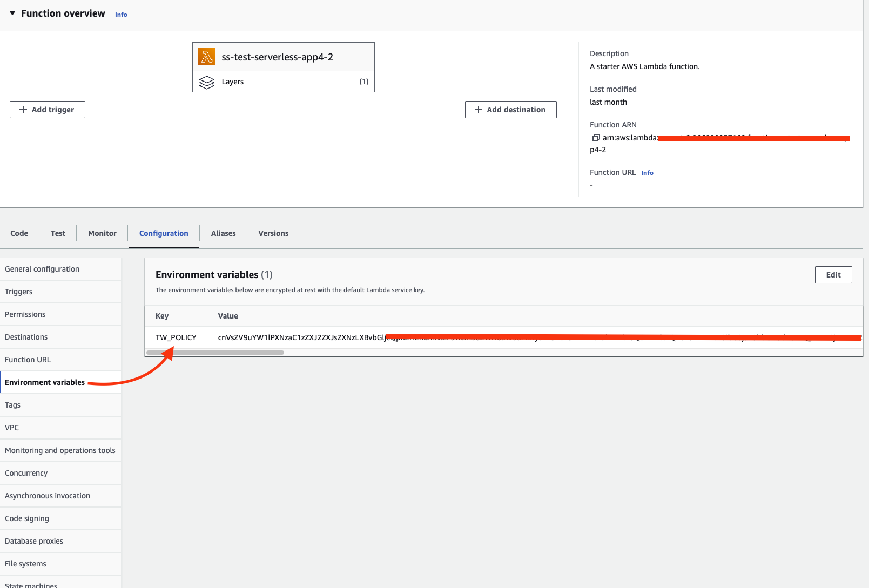Switch to the Code tab
Screen dimensions: 869x588
pos(19,233)
